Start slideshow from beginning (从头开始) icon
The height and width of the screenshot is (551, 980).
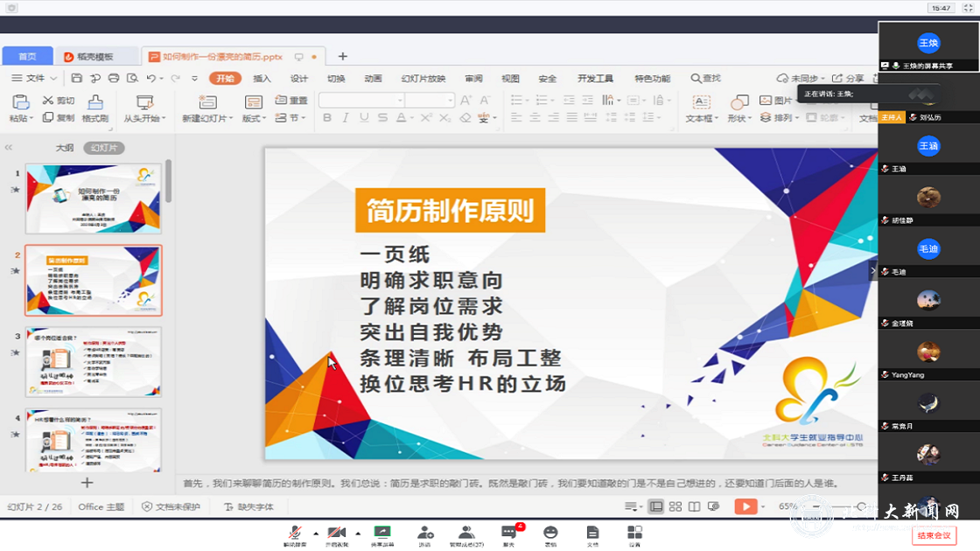[x=144, y=102]
